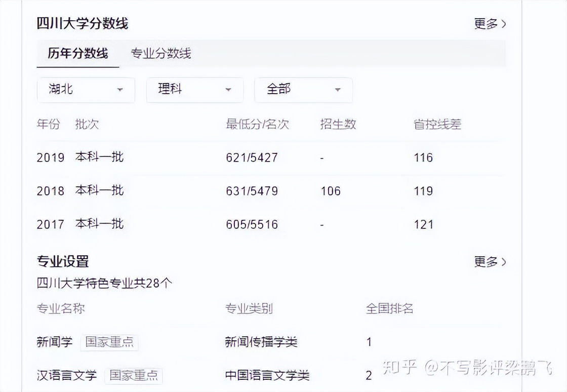567x392 pixels.
Task: Click the 621/5427 score cell for 2019
Action: [x=252, y=158]
